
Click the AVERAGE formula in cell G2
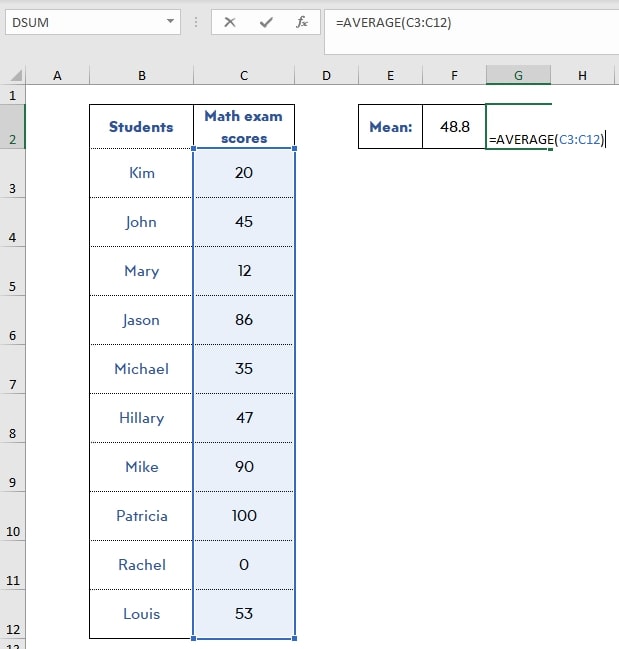(x=547, y=139)
